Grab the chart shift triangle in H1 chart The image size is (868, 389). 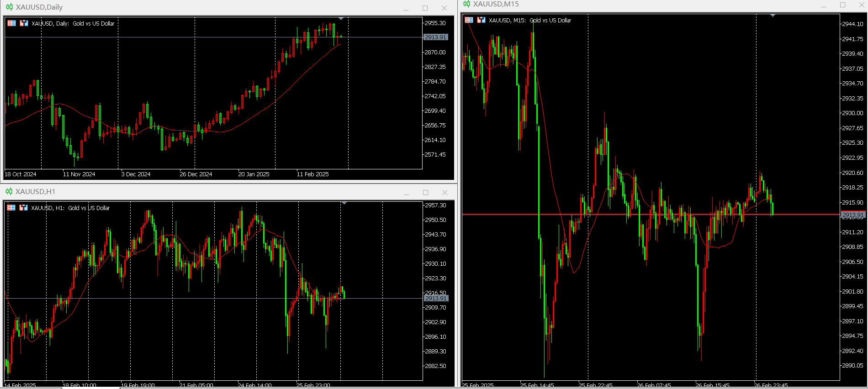[x=344, y=203]
